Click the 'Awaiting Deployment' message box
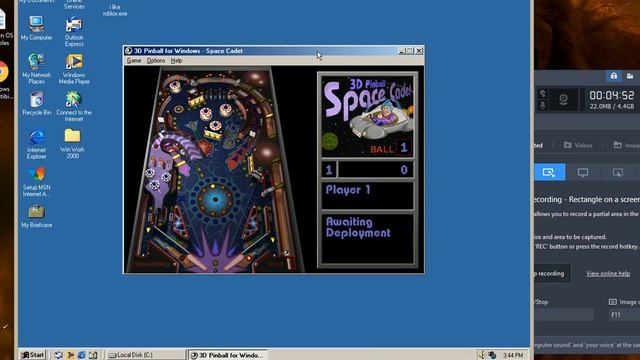640x360 pixels. tap(367, 239)
